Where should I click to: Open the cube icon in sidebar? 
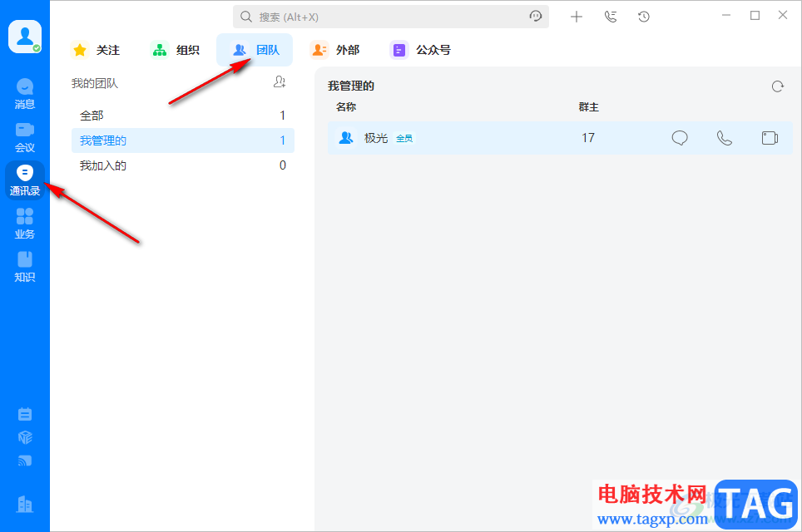coord(25,437)
